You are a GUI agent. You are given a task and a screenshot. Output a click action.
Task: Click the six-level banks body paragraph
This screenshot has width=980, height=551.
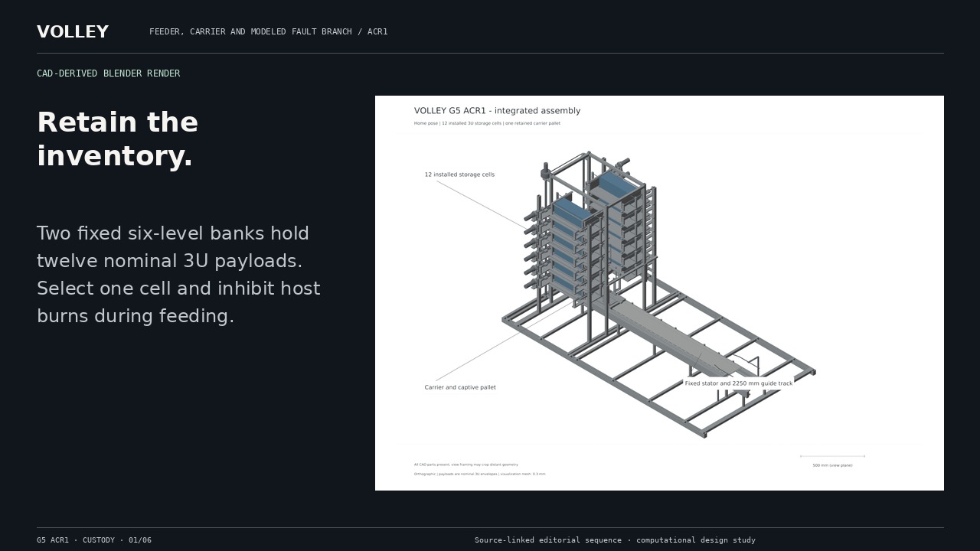coord(178,275)
